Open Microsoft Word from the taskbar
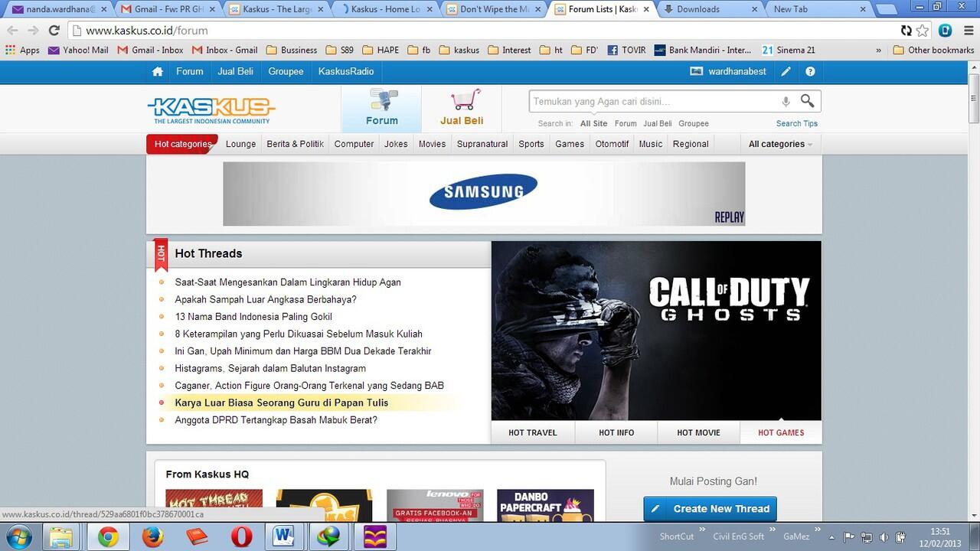The width and height of the screenshot is (980, 551). [x=285, y=537]
